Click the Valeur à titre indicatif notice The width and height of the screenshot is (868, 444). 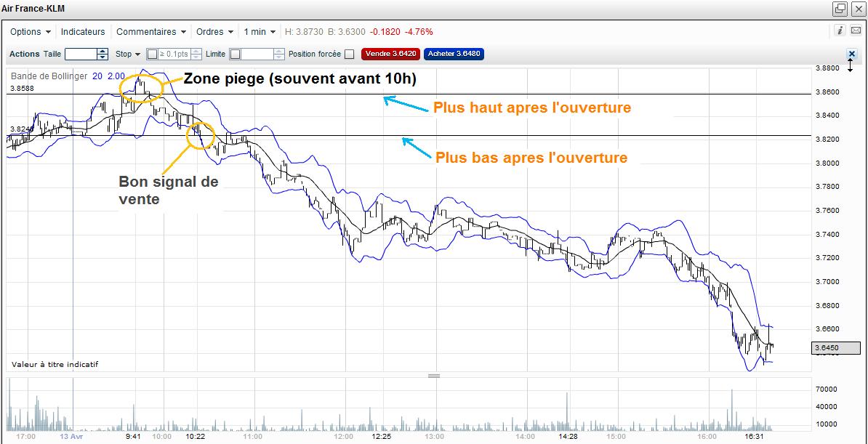coord(55,364)
